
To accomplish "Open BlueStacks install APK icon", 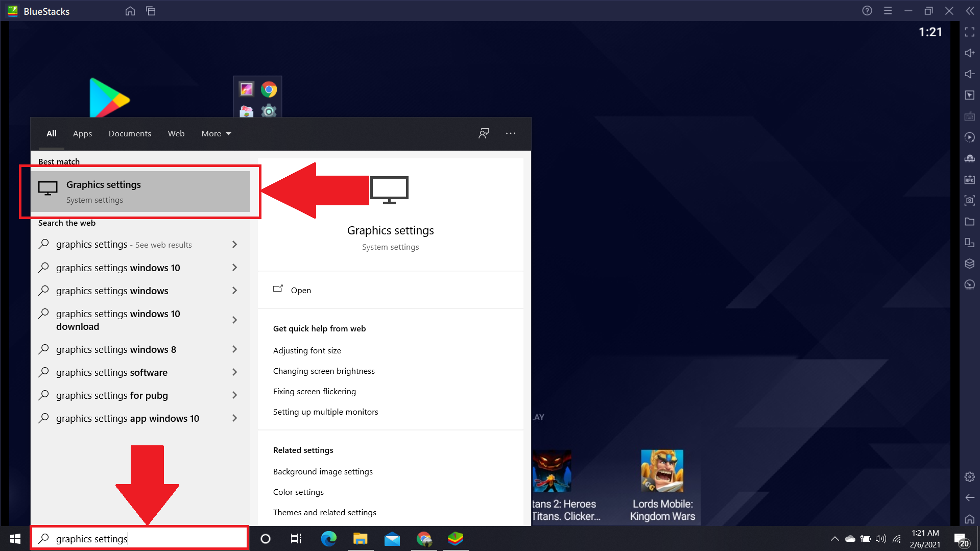I will click(x=970, y=179).
